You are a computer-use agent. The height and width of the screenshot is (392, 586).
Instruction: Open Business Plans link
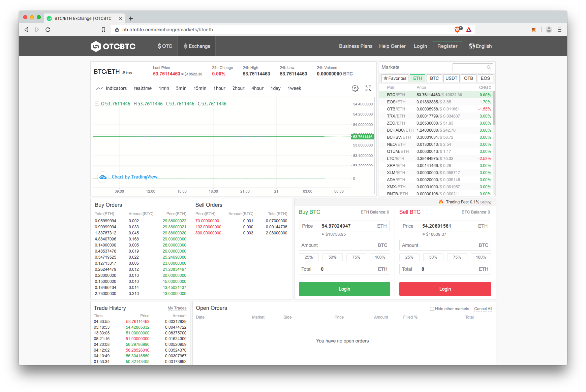pos(356,46)
